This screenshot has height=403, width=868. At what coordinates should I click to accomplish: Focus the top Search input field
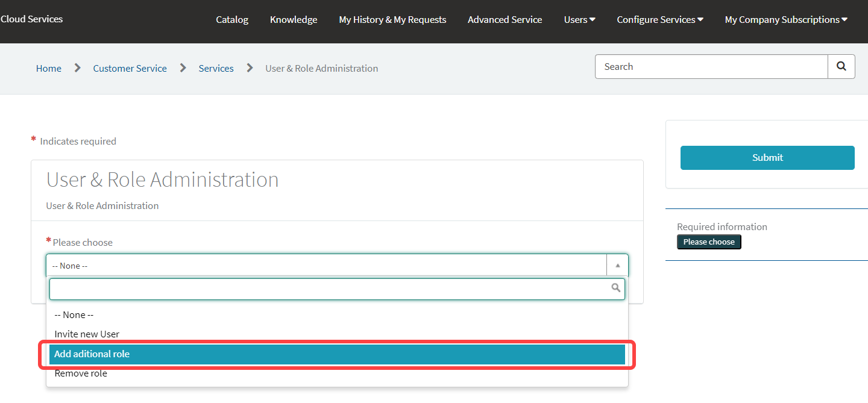pyautogui.click(x=711, y=67)
